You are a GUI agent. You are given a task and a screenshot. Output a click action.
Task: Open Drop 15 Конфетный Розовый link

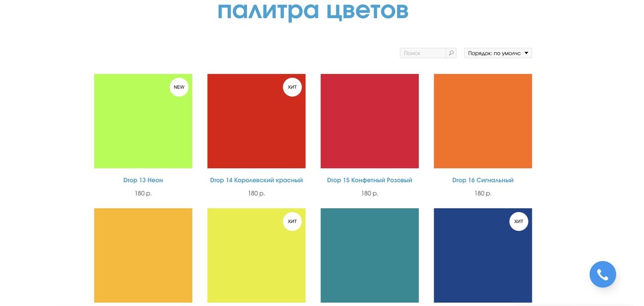pos(370,180)
